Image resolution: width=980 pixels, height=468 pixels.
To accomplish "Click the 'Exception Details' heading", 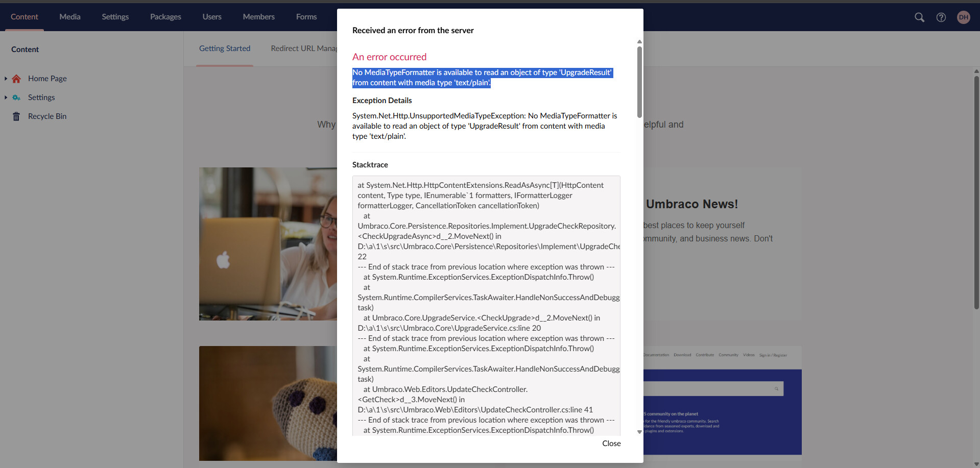I will [382, 101].
